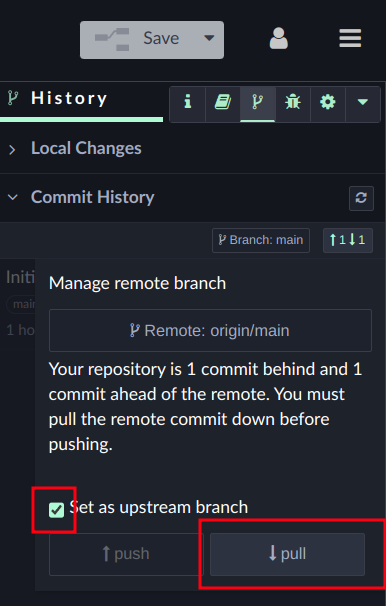Select the project history branch icon tab
Screen dimensions: 386x606
pos(258,102)
